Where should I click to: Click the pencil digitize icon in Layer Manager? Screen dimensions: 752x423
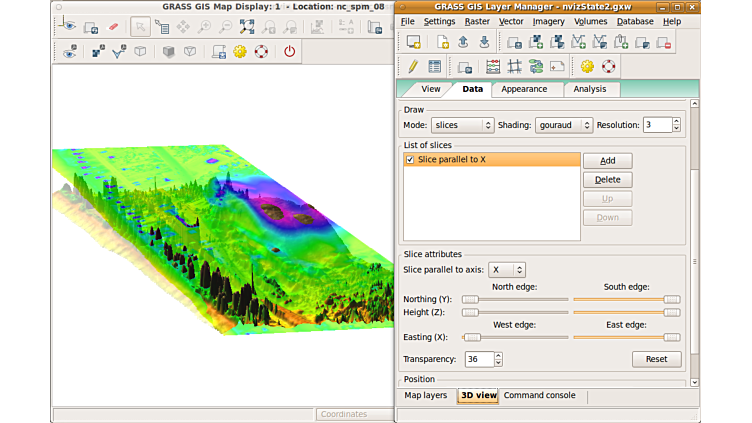pos(412,67)
